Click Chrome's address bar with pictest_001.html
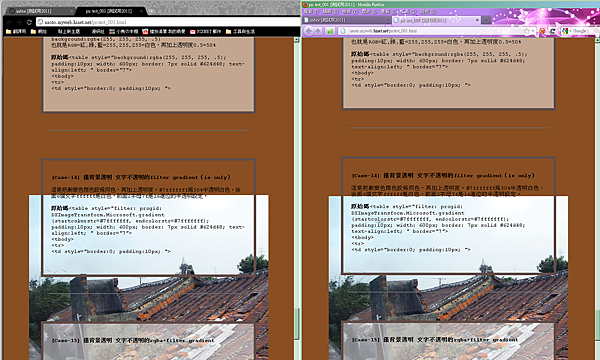The height and width of the screenshot is (360, 600). tap(168, 22)
